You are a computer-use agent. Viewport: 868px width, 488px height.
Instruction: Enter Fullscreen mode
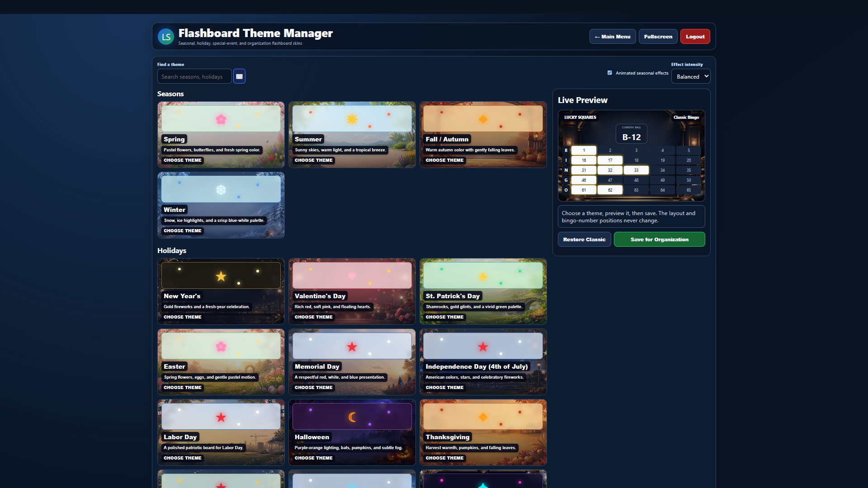coord(658,37)
